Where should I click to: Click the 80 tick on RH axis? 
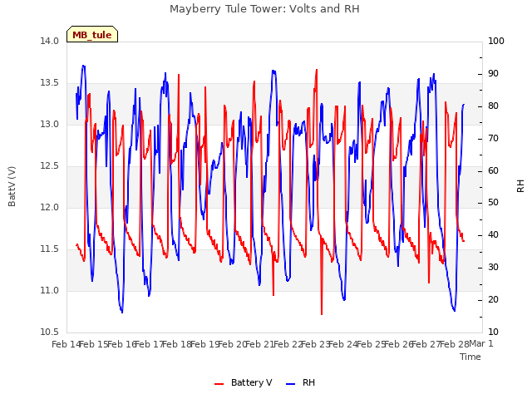coord(493,106)
